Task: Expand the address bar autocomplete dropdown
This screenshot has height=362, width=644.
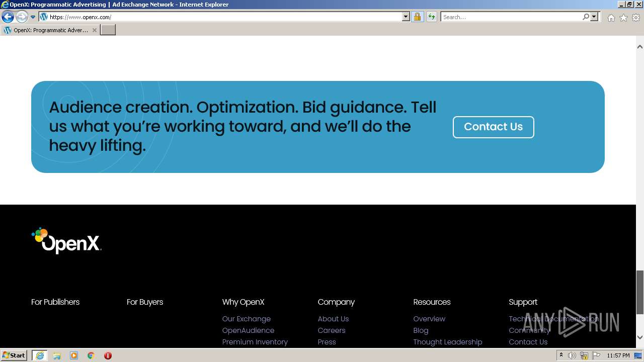Action: [x=406, y=17]
